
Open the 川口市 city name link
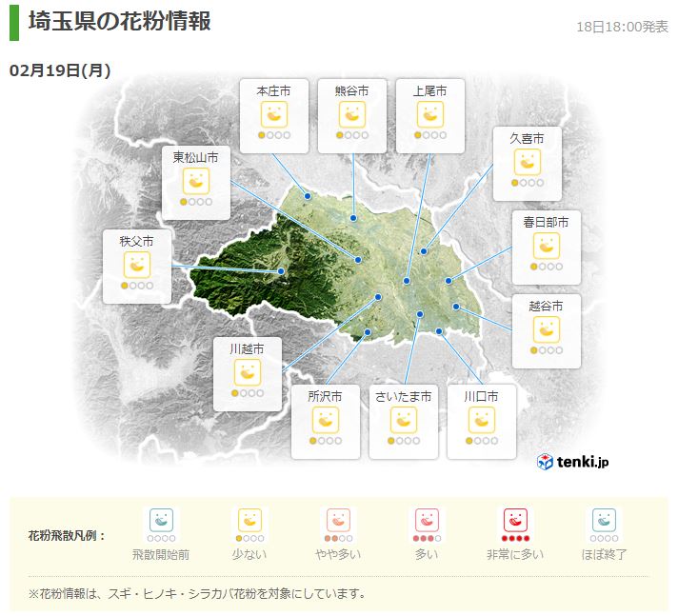pos(481,396)
